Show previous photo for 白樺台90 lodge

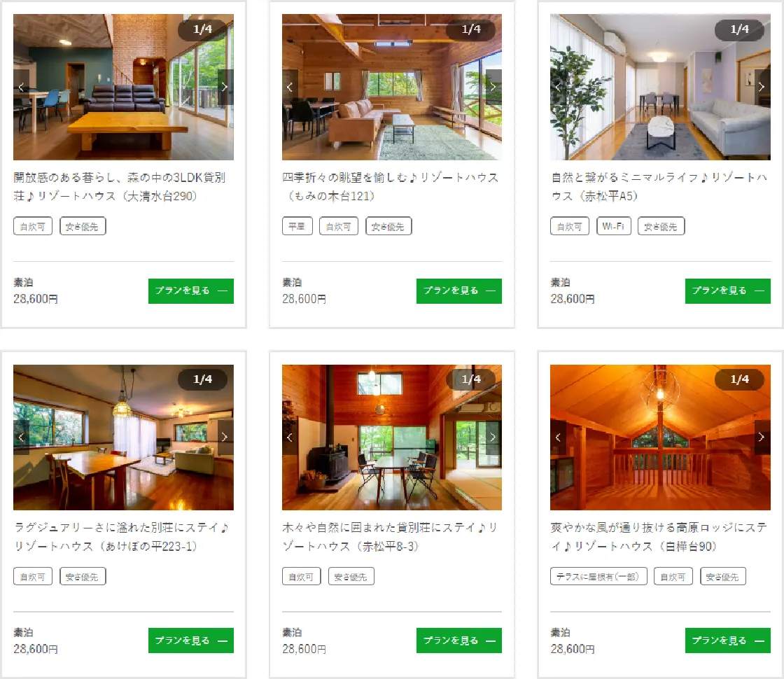point(558,437)
